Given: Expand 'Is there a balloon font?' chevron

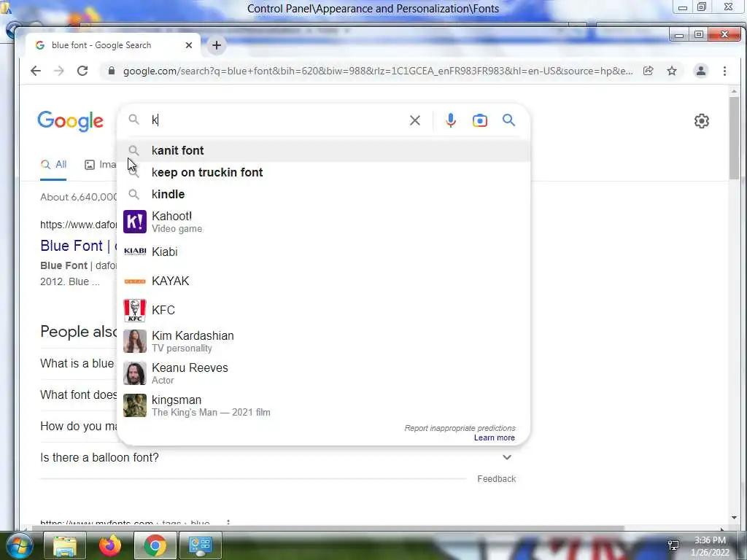Looking at the screenshot, I should (507, 457).
